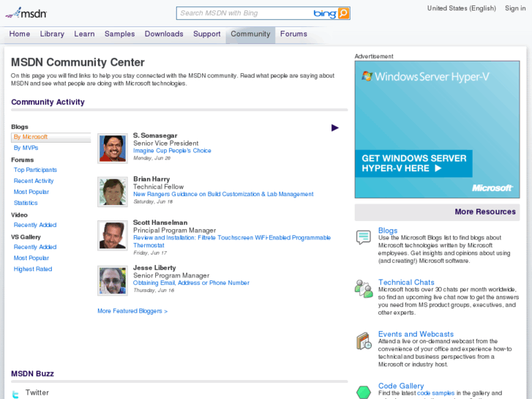
Task: Click the Jesse Liberty name
Action: coord(154,267)
